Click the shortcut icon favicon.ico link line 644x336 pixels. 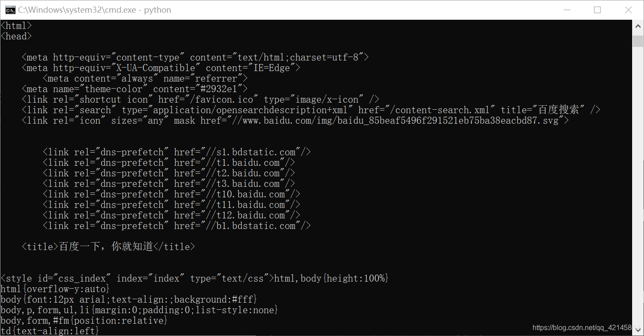(200, 100)
